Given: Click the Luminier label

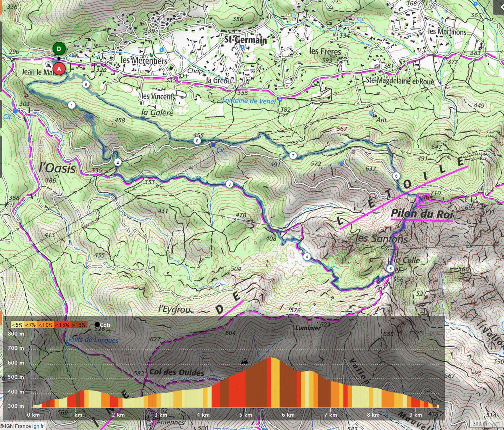Looking at the screenshot, I should tap(308, 328).
